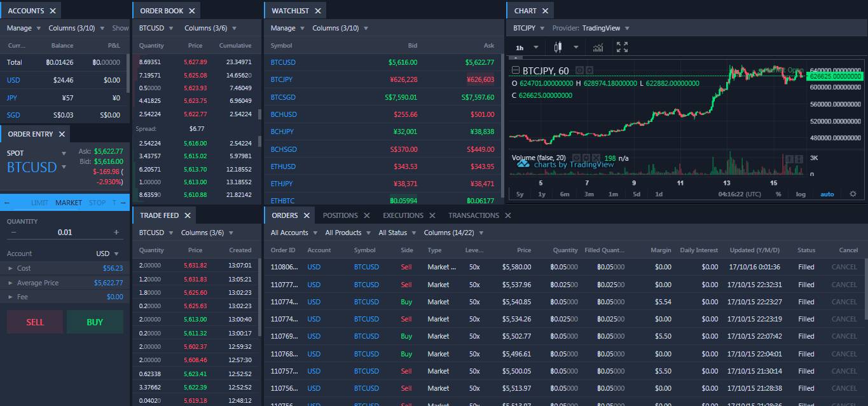Open BTCSGD symbol in the watchlist
The height and width of the screenshot is (406, 868).
click(x=283, y=97)
